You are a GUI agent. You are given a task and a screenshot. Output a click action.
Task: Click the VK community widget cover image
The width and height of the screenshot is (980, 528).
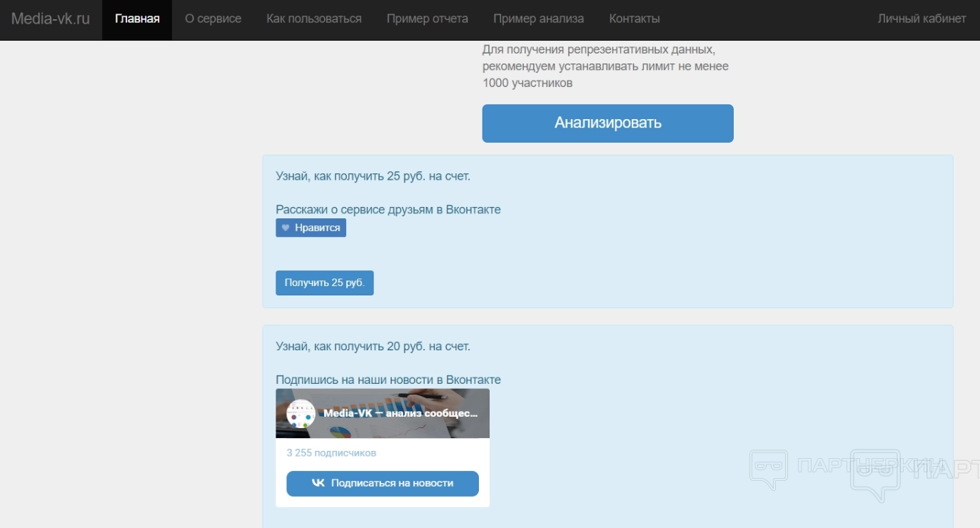383,413
